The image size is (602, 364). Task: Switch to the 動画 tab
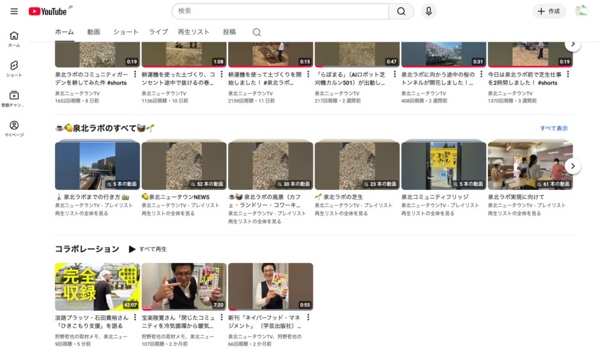[94, 32]
